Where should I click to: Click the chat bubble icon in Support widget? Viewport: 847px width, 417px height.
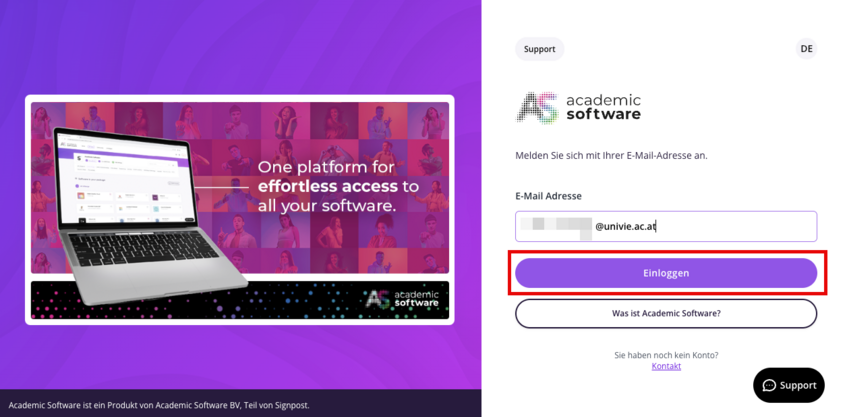769,385
